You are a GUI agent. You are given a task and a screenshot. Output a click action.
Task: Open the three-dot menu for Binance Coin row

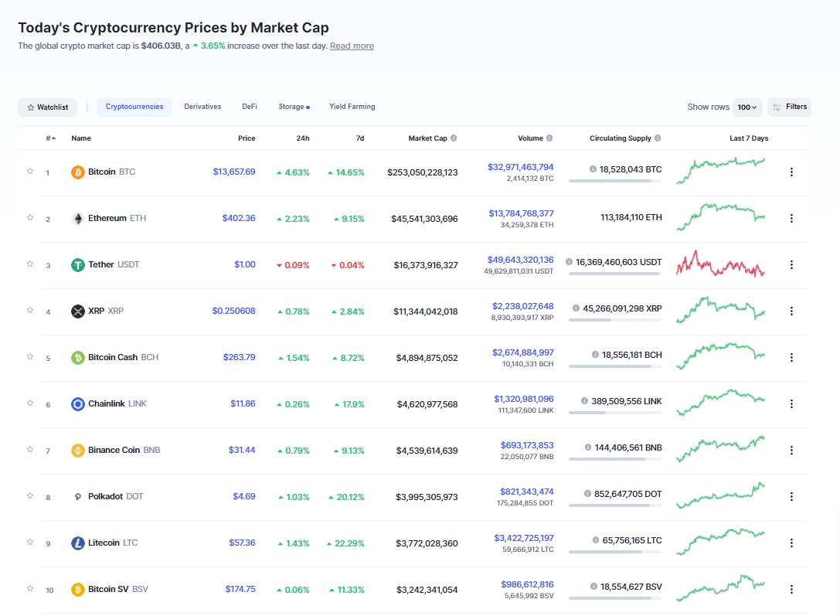(791, 451)
